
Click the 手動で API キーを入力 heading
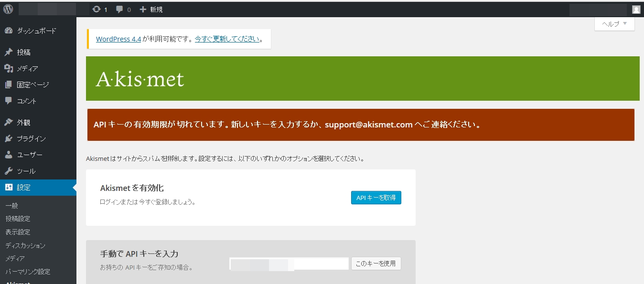[x=140, y=254]
